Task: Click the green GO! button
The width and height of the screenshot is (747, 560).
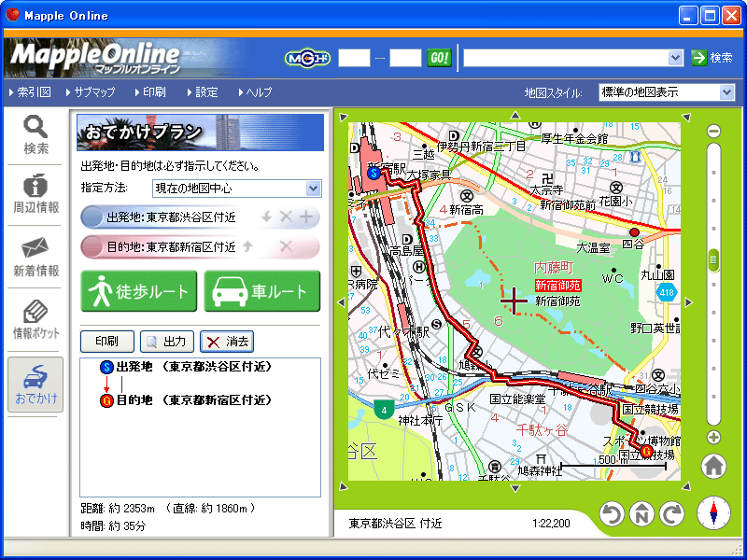Action: click(x=439, y=58)
